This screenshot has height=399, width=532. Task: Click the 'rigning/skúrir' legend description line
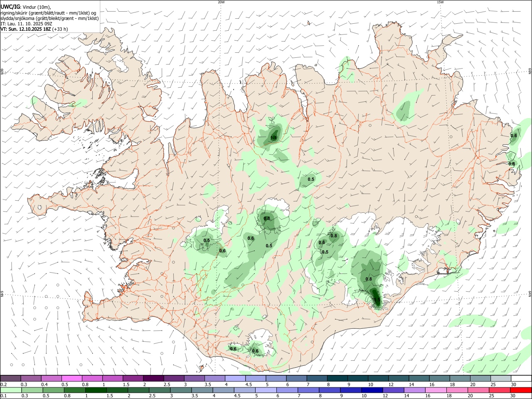48,12
